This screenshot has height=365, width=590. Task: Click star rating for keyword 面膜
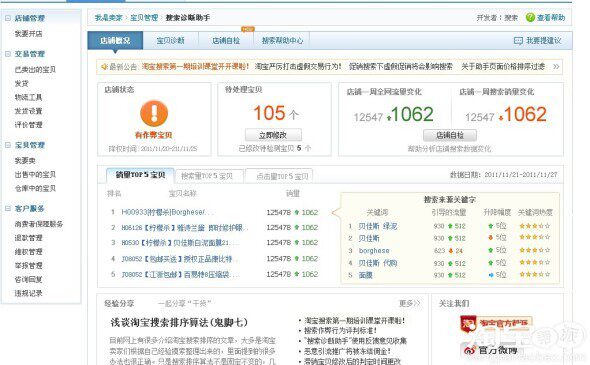click(x=534, y=275)
